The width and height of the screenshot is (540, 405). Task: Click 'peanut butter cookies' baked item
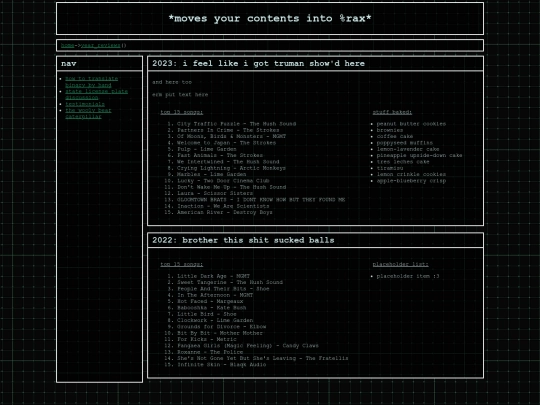pos(411,124)
